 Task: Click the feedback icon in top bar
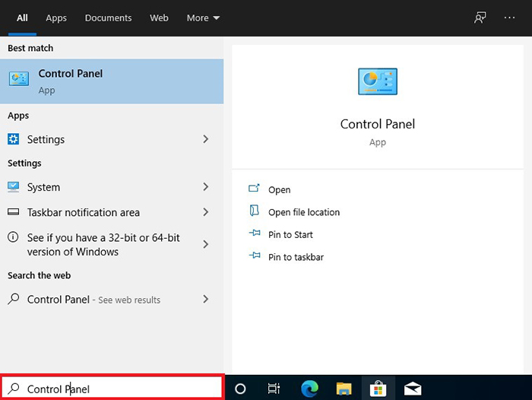tap(480, 17)
